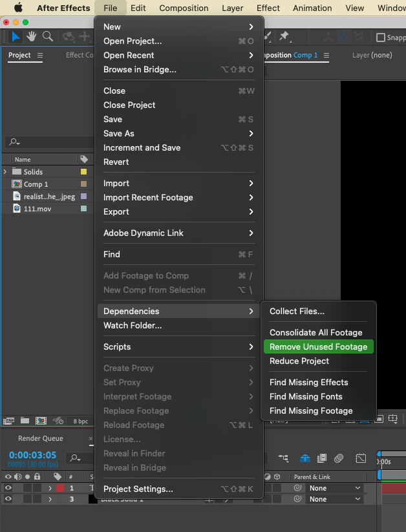406x532 pixels.
Task: Hide layer 1 using its eye icon
Action: tap(8, 488)
